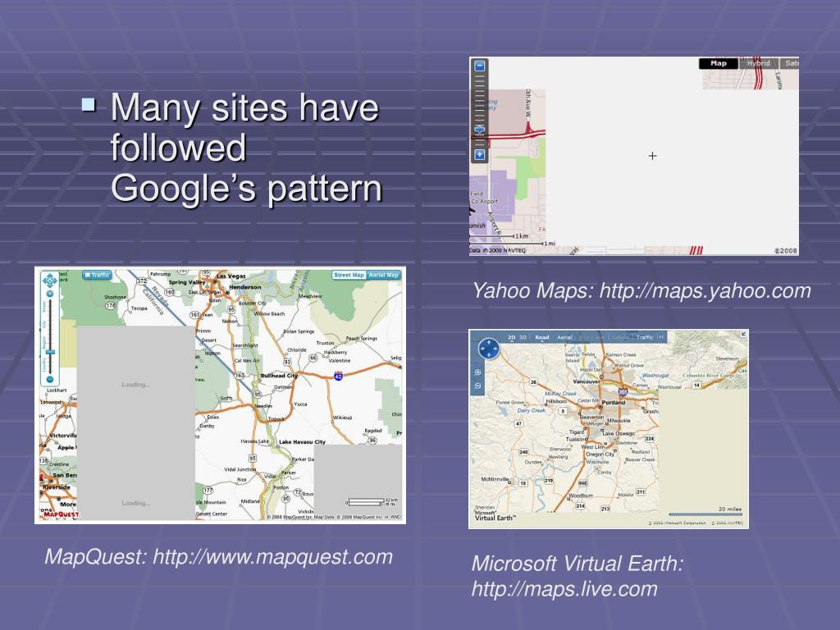Click the MapQuest logo
The height and width of the screenshot is (630, 840).
pos(61,514)
